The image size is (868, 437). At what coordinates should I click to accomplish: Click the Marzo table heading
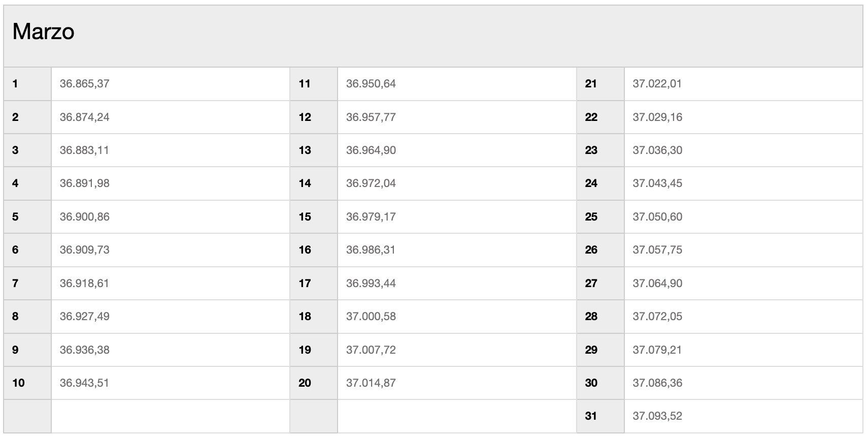click(x=43, y=32)
